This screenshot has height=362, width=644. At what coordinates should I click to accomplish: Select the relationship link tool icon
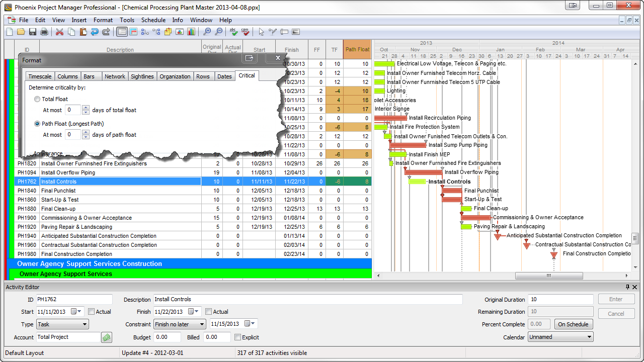(273, 32)
